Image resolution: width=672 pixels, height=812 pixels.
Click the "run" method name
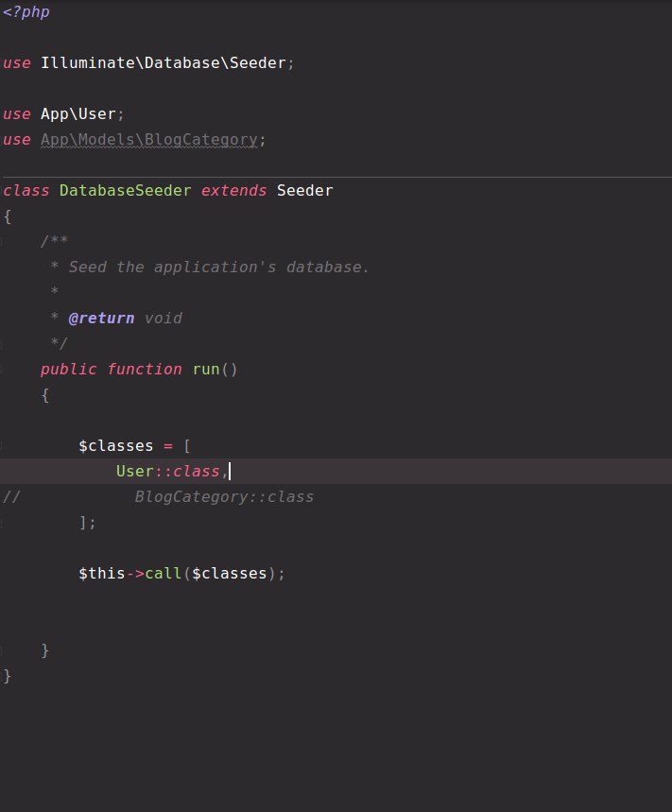[x=206, y=370]
